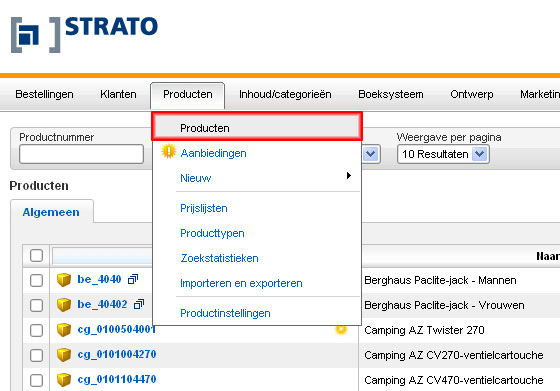560x391 pixels.
Task: Click Berghaus Paclite-jack - Mannen name cell
Action: pos(440,280)
